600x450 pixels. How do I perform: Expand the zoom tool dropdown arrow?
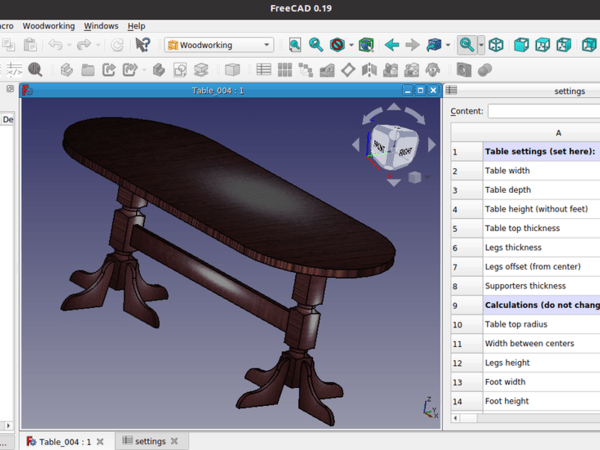click(481, 45)
